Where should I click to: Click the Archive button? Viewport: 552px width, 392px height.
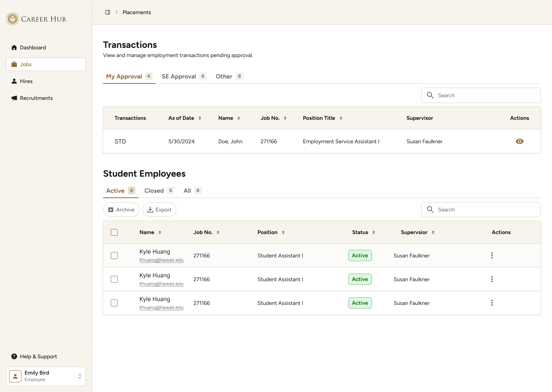121,210
